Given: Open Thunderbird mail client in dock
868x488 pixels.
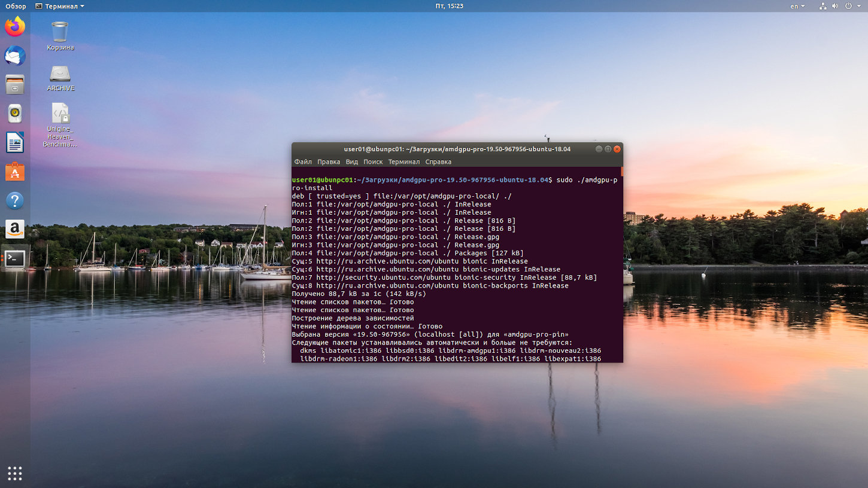Looking at the screenshot, I should (15, 56).
